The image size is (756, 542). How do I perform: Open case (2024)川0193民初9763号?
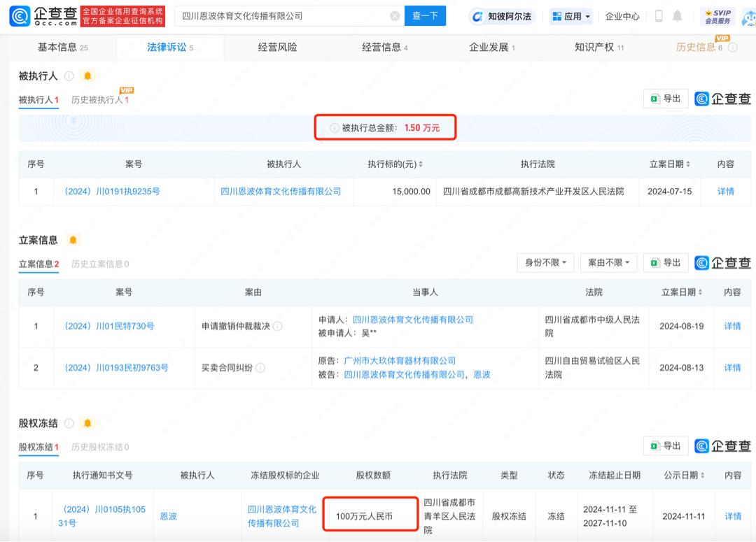pyautogui.click(x=116, y=368)
